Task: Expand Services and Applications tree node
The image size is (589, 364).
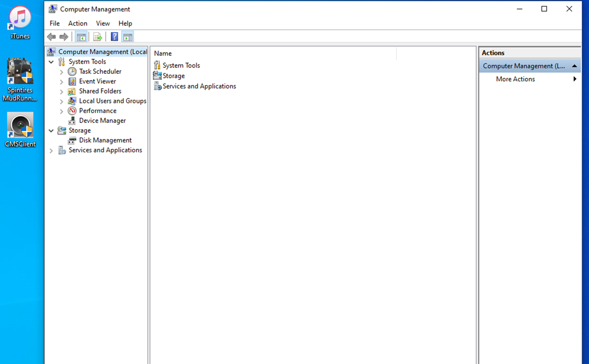Action: (51, 151)
